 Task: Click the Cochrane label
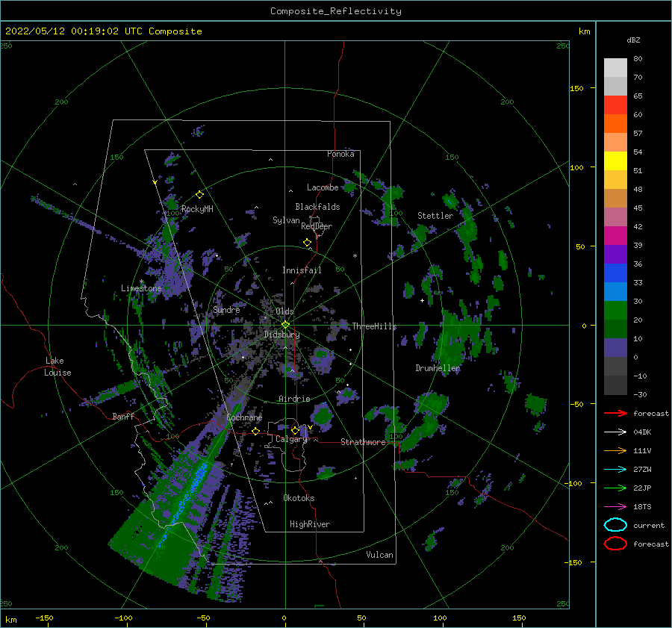pos(244,417)
